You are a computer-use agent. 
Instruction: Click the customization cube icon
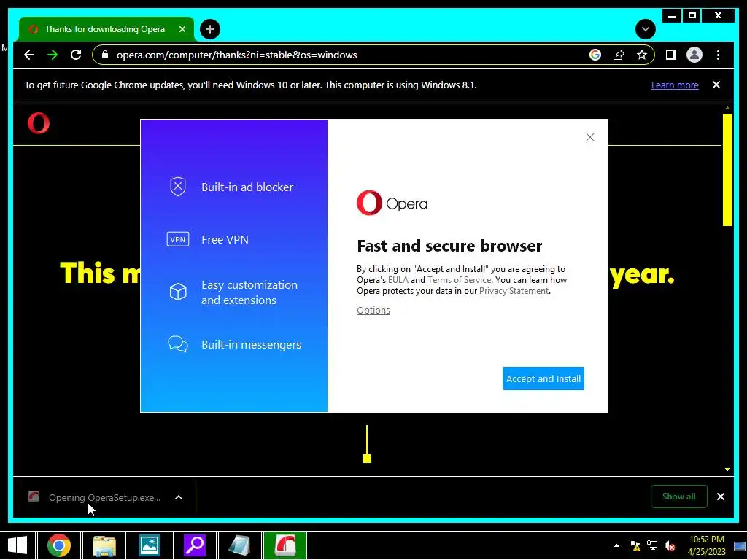coord(178,292)
